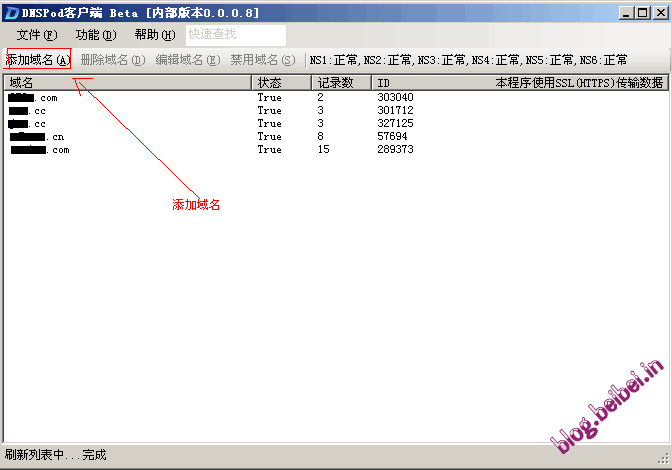Click the NS status text in toolbar
The image size is (672, 470).
(468, 60)
